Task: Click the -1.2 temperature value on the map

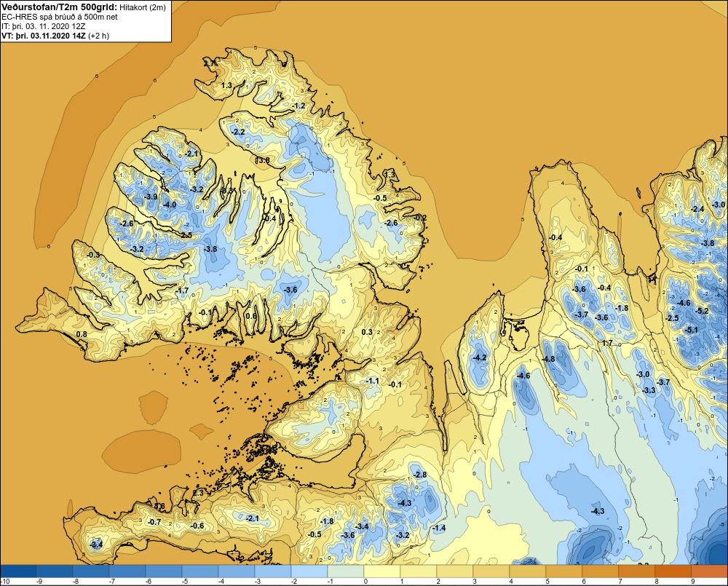Action: click(299, 106)
